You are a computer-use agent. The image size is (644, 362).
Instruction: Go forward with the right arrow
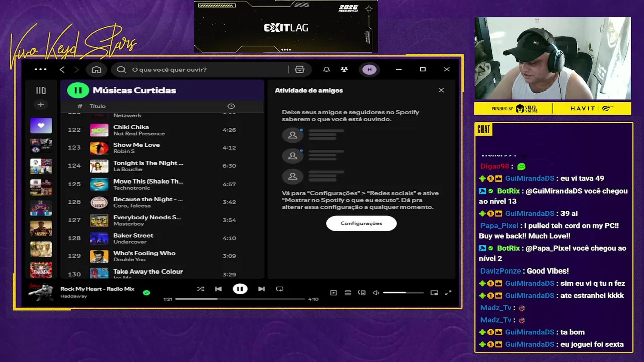tap(76, 70)
